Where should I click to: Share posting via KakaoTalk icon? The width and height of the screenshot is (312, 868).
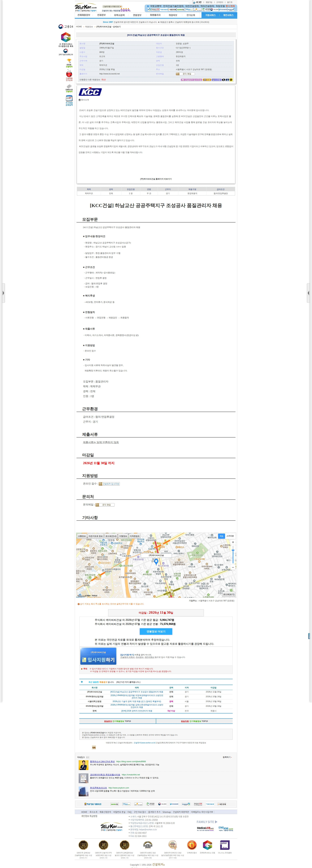[231, 80]
